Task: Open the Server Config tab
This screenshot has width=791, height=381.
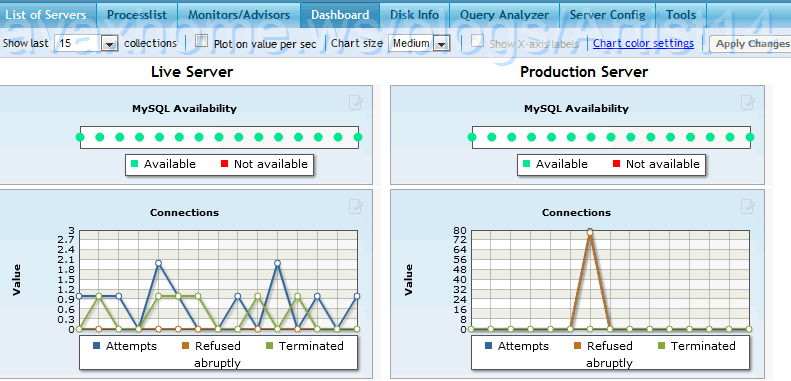Action: [607, 15]
